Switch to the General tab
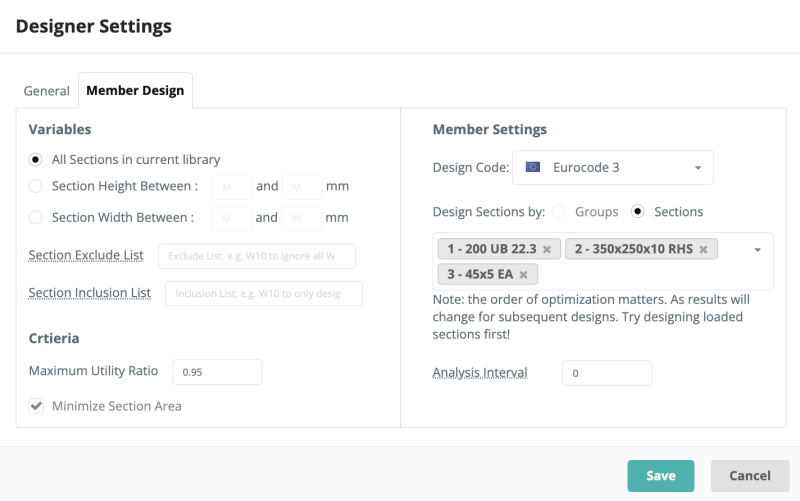800x501 pixels. tap(47, 91)
